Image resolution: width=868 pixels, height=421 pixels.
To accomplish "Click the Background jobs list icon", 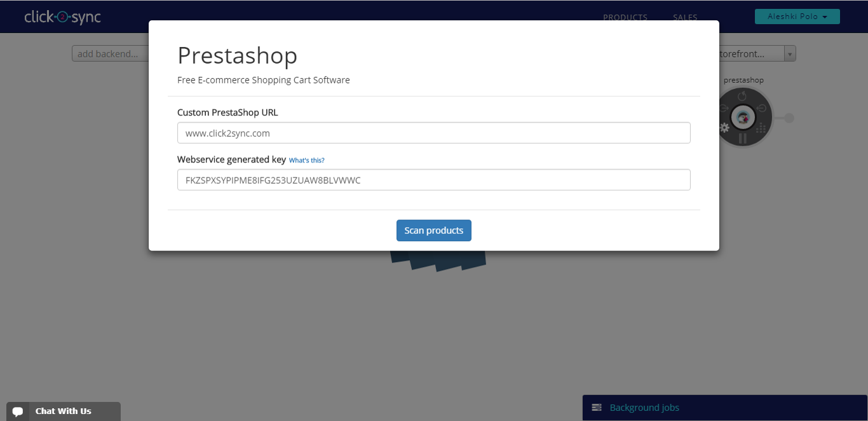I will click(x=596, y=408).
